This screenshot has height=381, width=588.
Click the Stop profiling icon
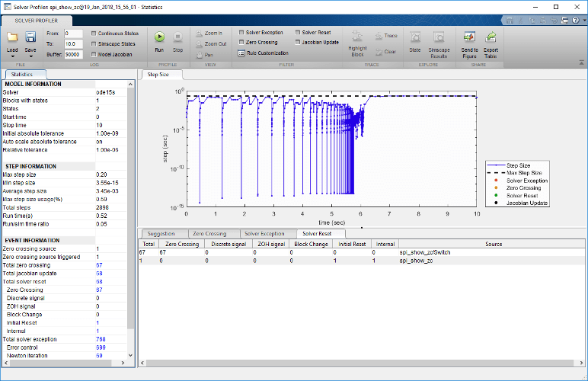pyautogui.click(x=177, y=37)
